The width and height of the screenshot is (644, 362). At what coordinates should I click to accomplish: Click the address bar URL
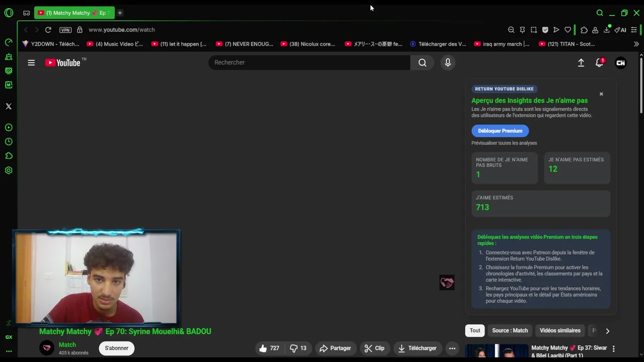(122, 30)
